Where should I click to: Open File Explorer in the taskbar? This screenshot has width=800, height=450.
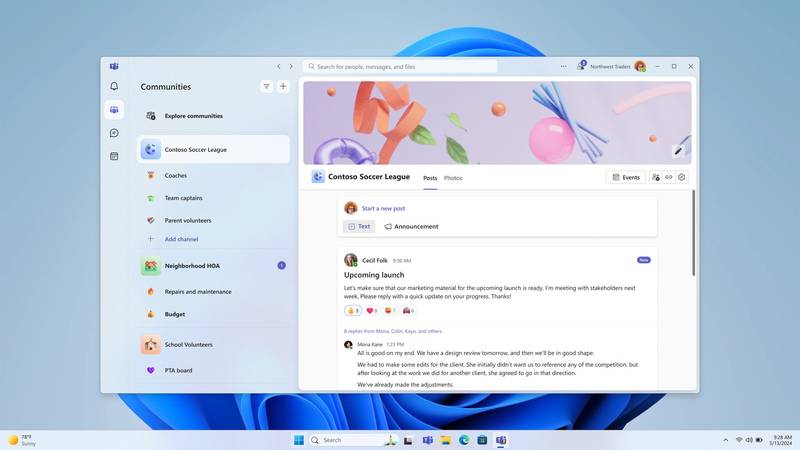(x=445, y=440)
